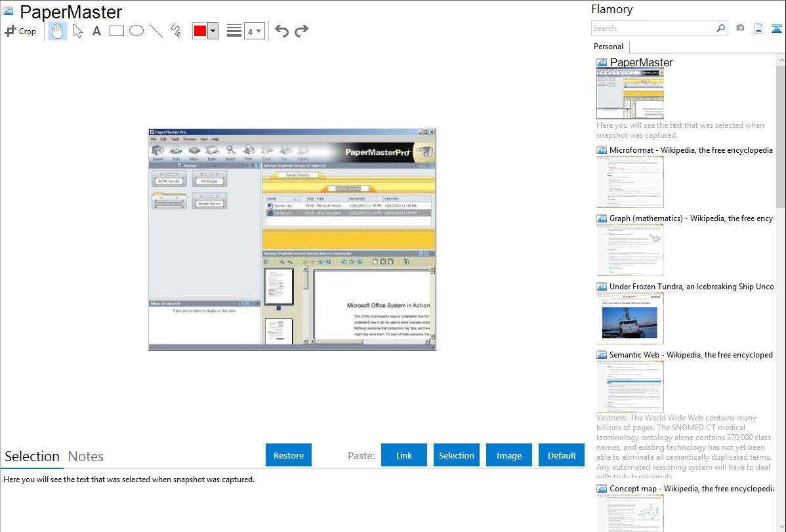The width and height of the screenshot is (786, 532).
Task: Click the small icon beside Microformat snapshot title
Action: tap(602, 150)
